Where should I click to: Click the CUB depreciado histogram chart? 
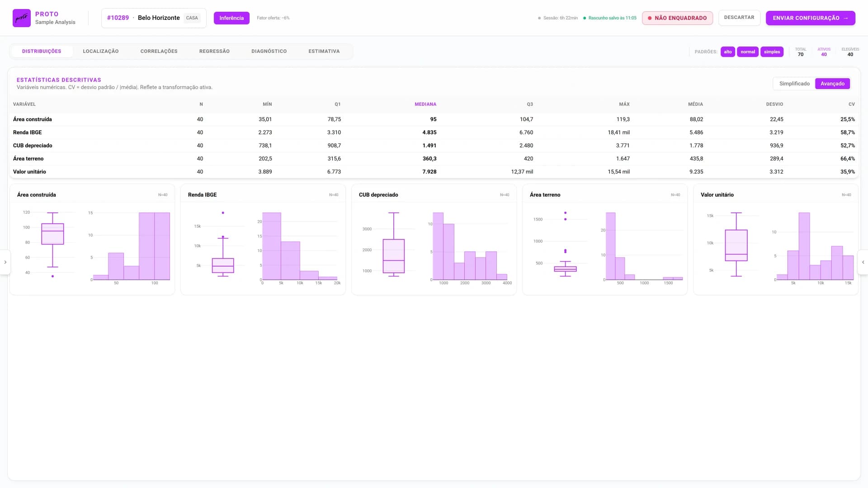click(470, 247)
